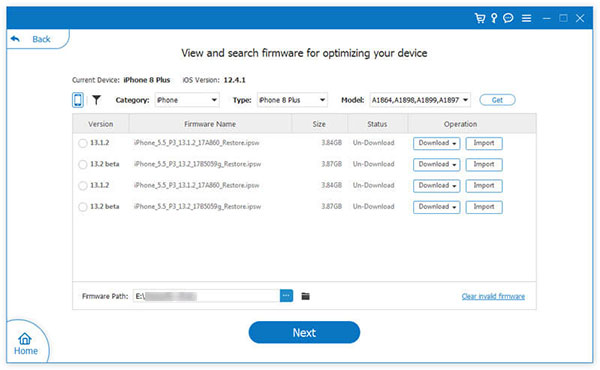Click into the Firmware Path input field

point(207,296)
